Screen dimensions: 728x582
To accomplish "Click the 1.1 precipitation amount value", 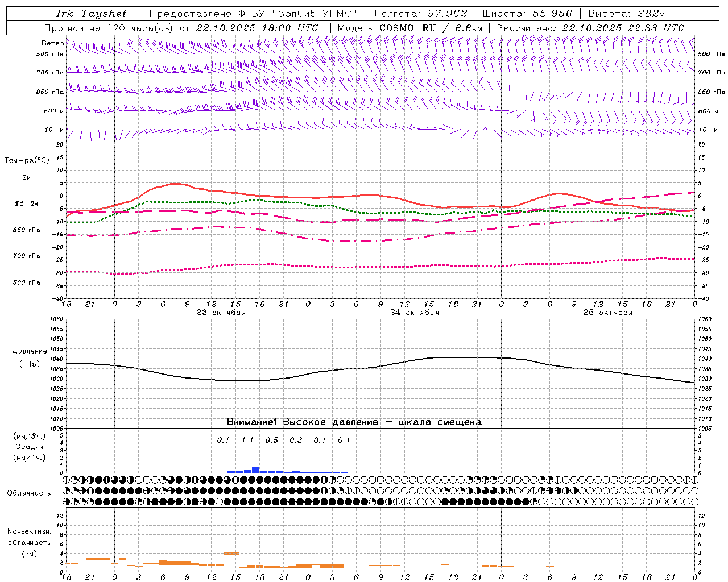I will (x=247, y=440).
